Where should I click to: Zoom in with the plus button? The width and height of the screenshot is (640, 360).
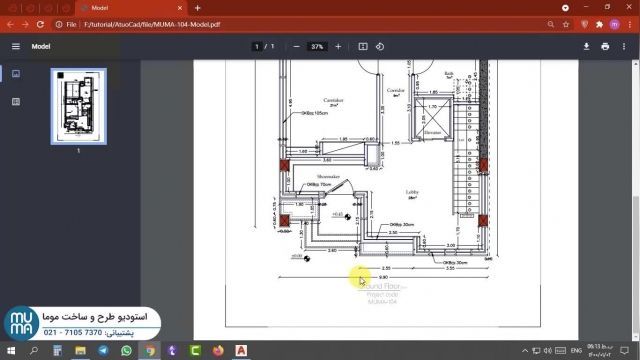[338, 47]
